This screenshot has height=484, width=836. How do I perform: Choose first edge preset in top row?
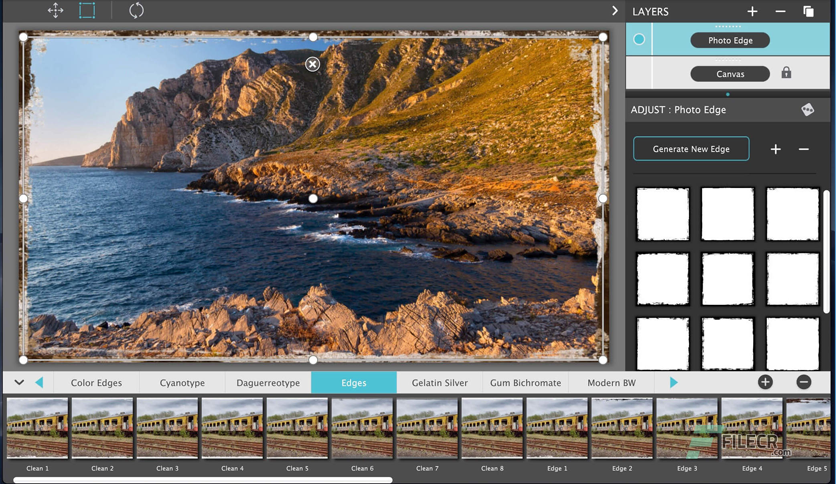click(663, 214)
